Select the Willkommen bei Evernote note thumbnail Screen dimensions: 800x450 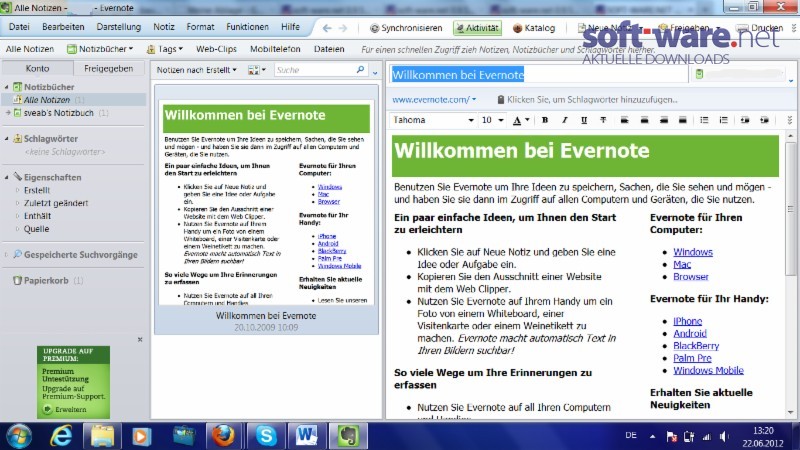click(266, 210)
